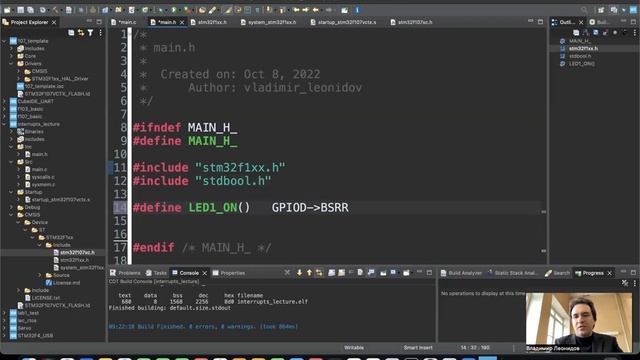Open the Outline panel view menu dots
This screenshot has height=360, width=640.
pos(635,33)
